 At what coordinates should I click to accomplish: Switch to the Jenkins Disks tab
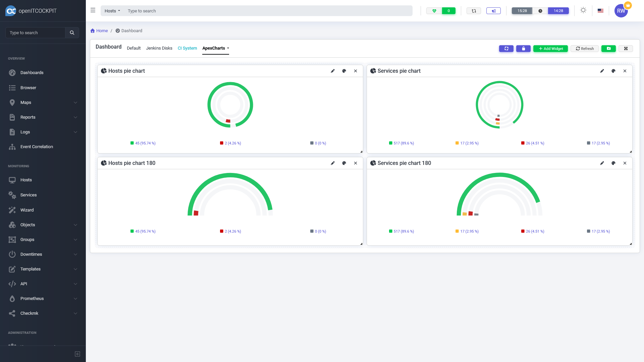click(x=159, y=48)
